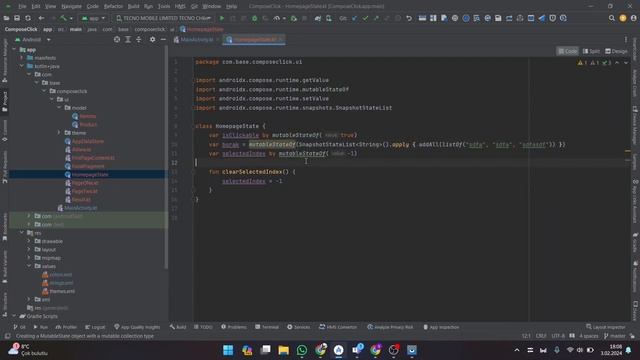Click the Select Opened File target icon
The image size is (640, 360).
pyautogui.click(x=117, y=40)
